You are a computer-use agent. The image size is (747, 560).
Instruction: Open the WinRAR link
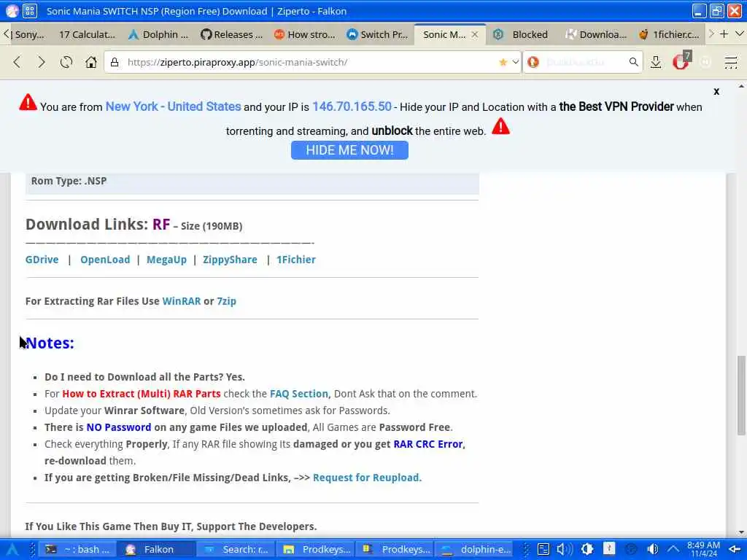pyautogui.click(x=182, y=301)
